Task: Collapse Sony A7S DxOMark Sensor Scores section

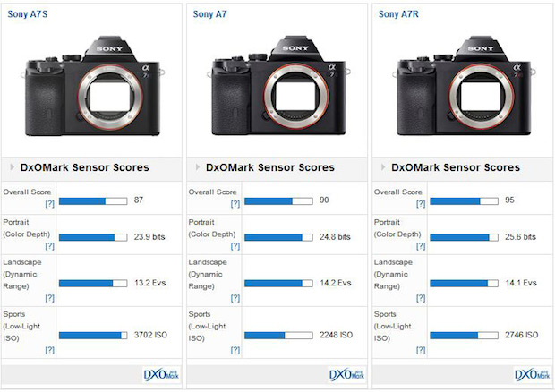Action: click(12, 167)
